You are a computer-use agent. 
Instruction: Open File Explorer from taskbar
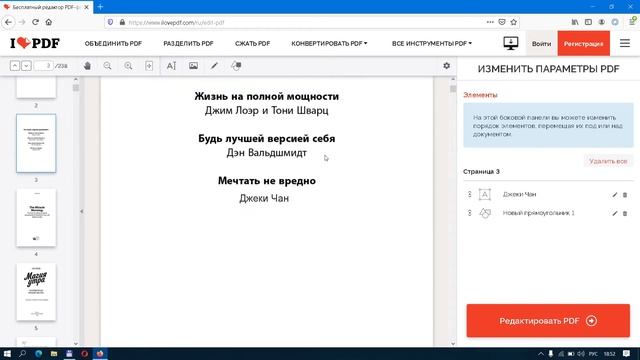53,353
